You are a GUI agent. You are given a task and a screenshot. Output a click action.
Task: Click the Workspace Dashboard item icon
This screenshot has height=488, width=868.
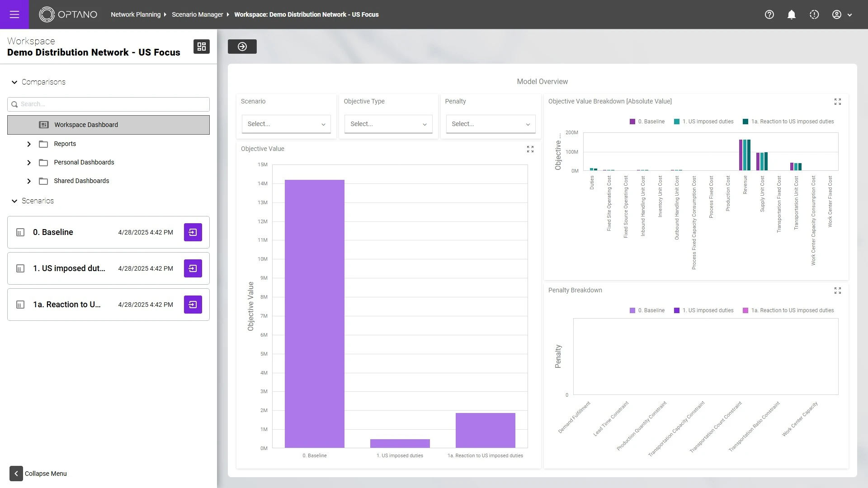pyautogui.click(x=44, y=125)
